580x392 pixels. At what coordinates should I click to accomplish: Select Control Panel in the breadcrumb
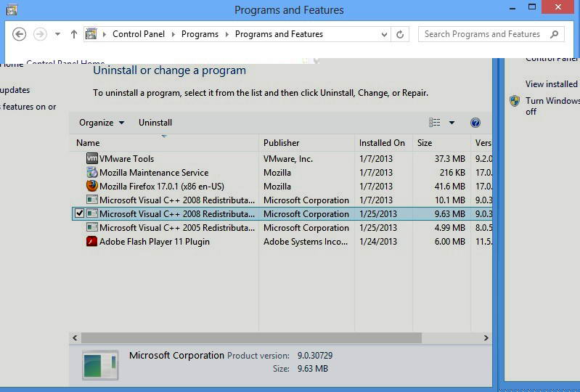coord(139,34)
